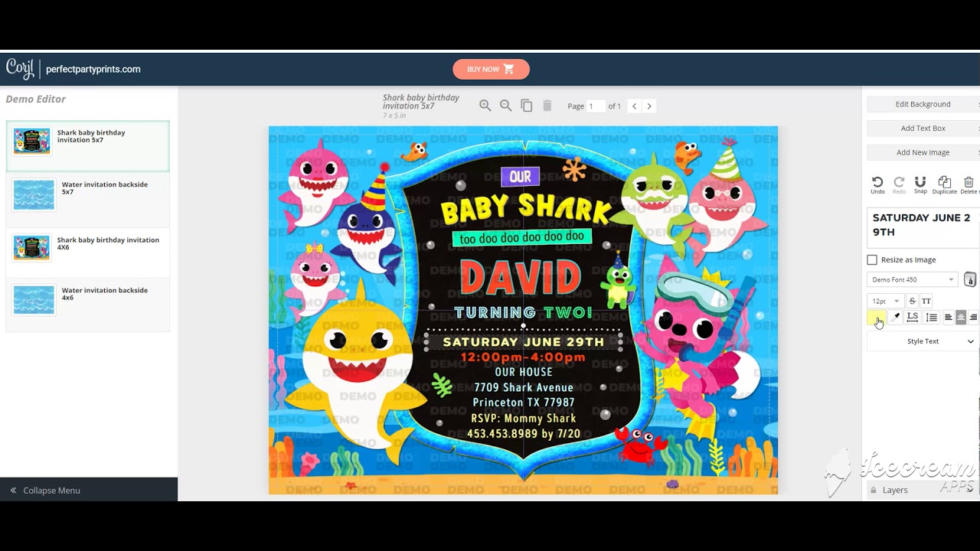Duplicate the selected element
The width and height of the screenshot is (980, 551).
(944, 182)
